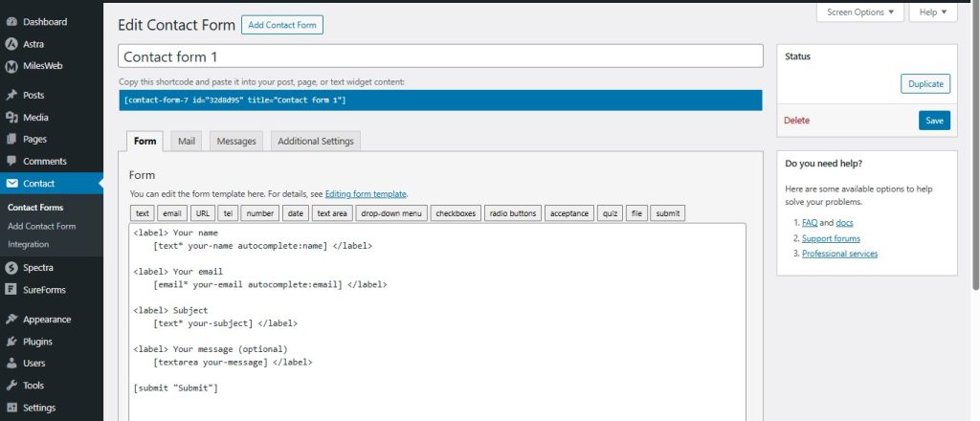Open the Editing form template link
980x421 pixels.
(366, 194)
